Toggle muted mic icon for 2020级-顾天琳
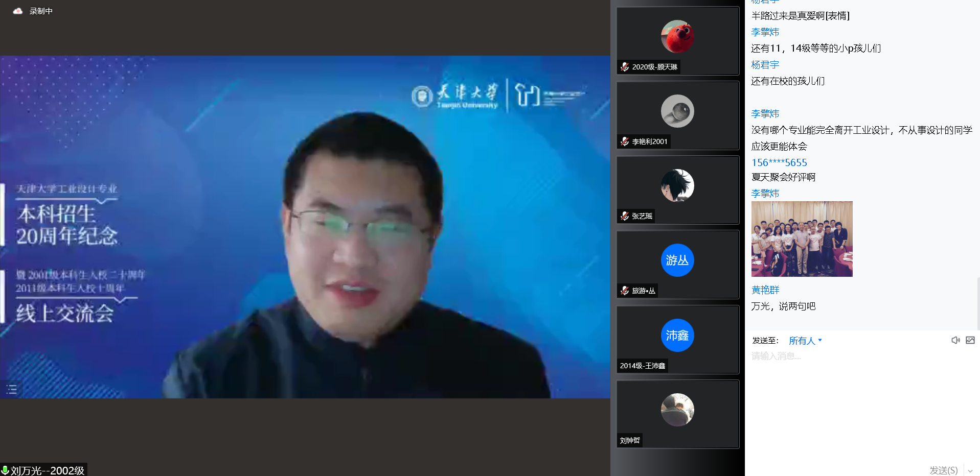Viewport: 980px width, 476px height. click(625, 67)
